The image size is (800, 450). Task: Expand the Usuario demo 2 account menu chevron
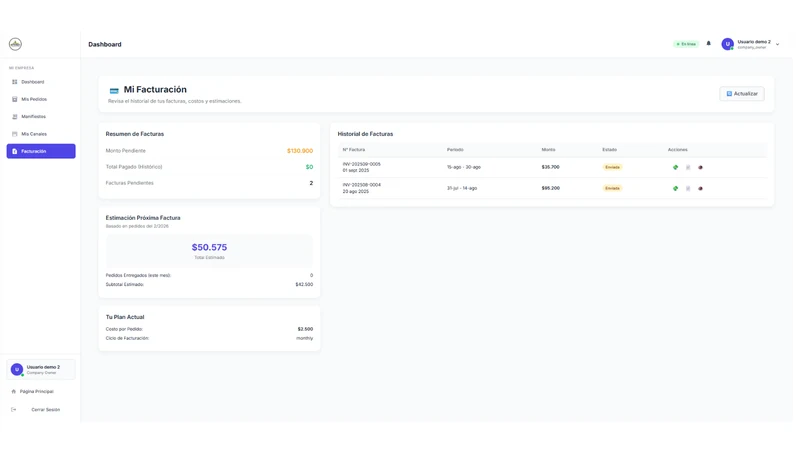[x=777, y=44]
